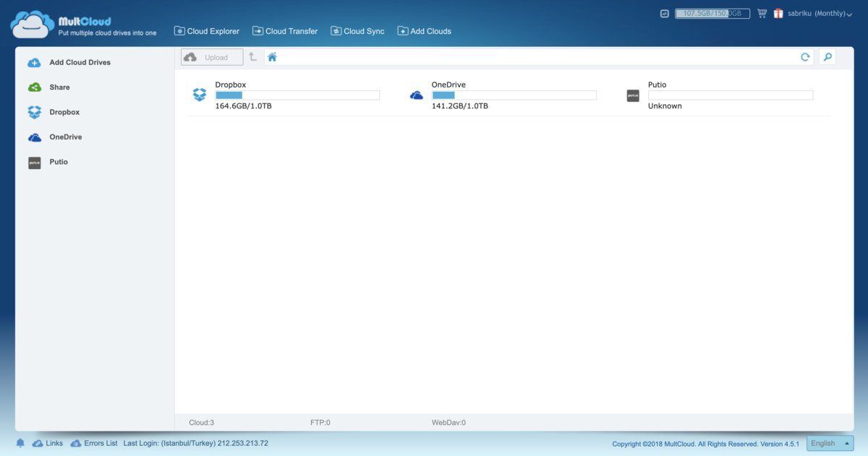Screen dimensions: 868x456
Task: Click the Dropbox storage usage bar
Action: tap(297, 95)
